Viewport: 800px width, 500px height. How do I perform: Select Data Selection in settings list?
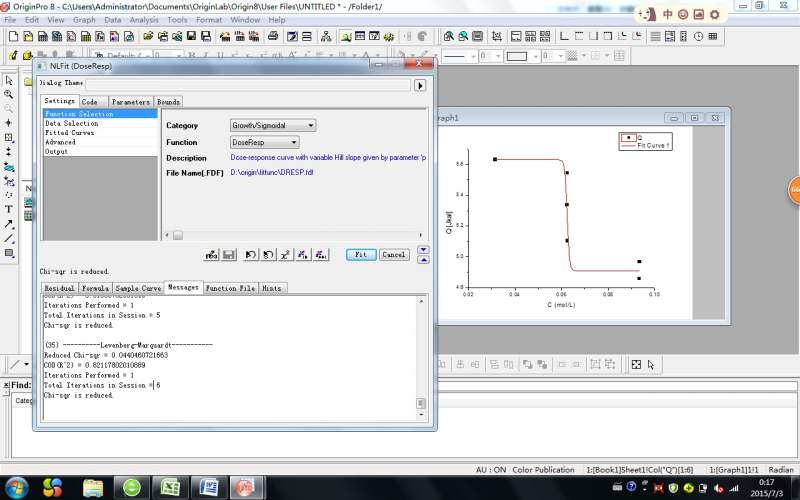point(101,123)
